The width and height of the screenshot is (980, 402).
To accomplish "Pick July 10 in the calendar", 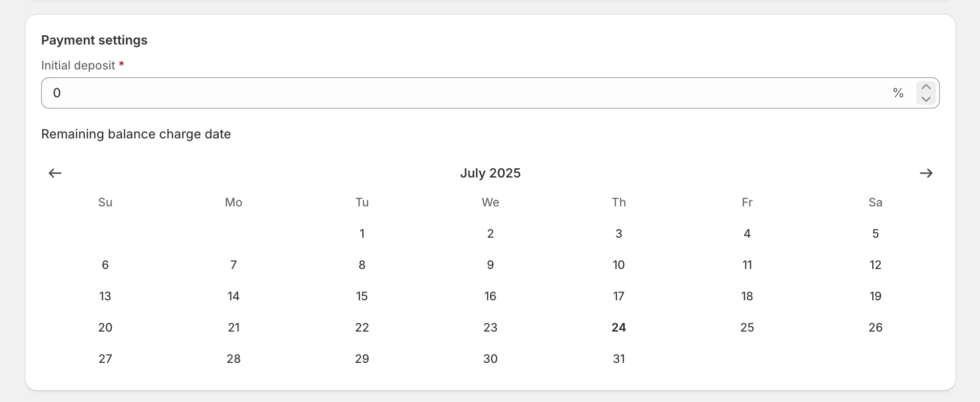I will 619,265.
